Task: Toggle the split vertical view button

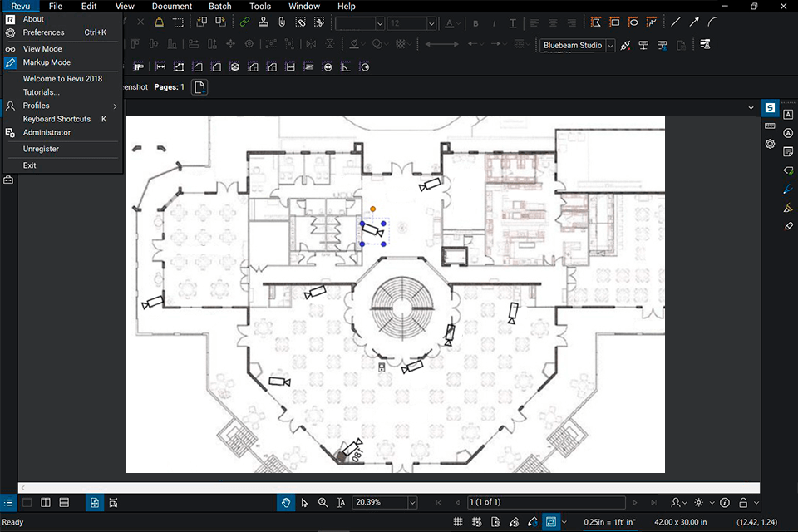Action: click(46, 502)
